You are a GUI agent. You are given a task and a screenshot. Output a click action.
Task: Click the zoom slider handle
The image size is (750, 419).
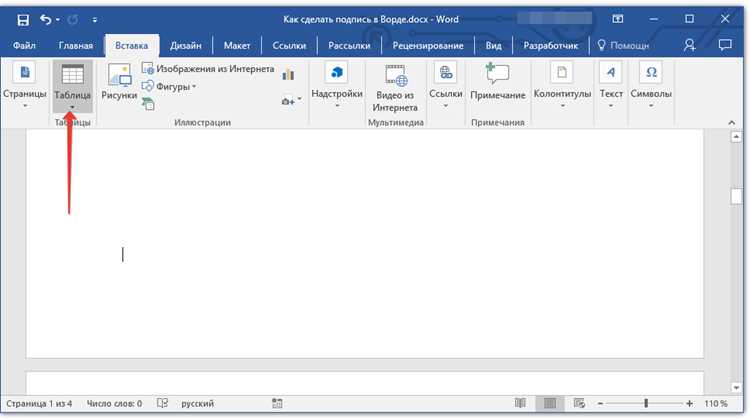646,404
